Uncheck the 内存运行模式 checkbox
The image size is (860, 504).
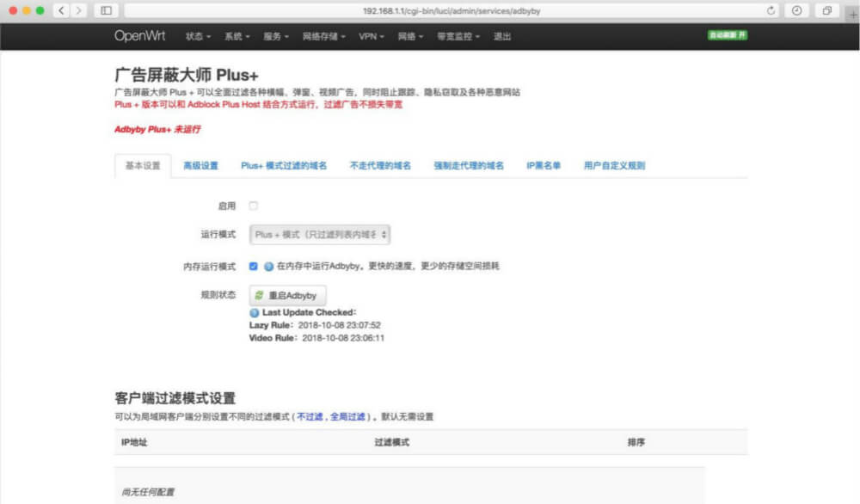click(x=252, y=266)
